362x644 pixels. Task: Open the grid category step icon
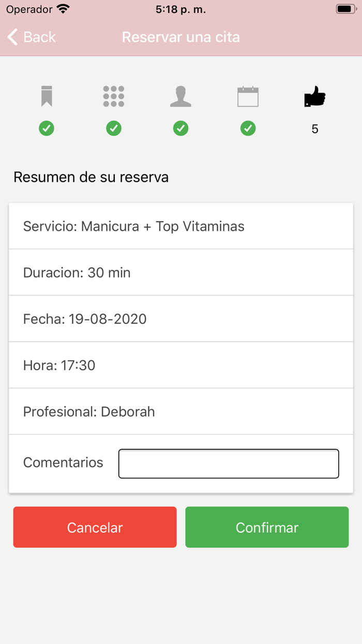(x=113, y=96)
